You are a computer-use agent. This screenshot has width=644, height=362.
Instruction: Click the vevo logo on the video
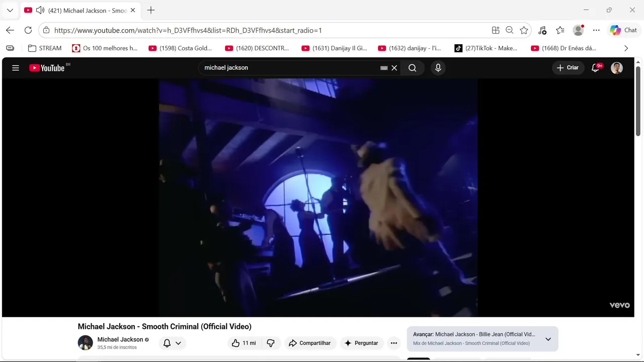(619, 305)
